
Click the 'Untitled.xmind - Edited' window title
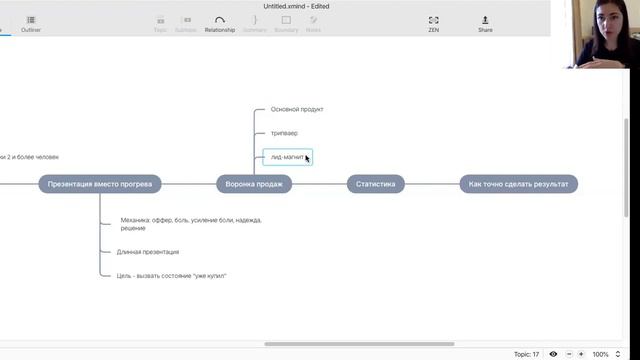point(296,6)
